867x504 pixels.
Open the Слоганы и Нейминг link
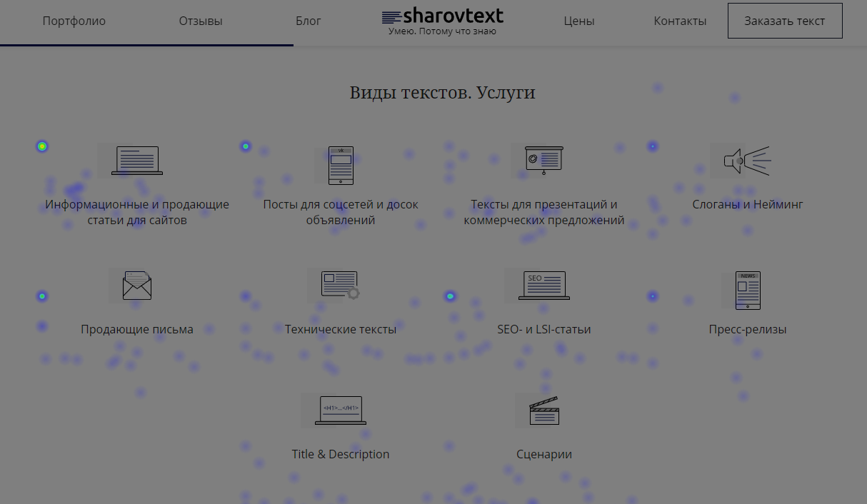[747, 205]
